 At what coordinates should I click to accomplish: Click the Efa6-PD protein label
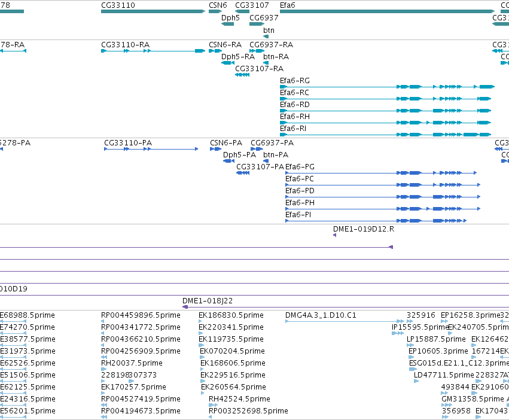300,191
